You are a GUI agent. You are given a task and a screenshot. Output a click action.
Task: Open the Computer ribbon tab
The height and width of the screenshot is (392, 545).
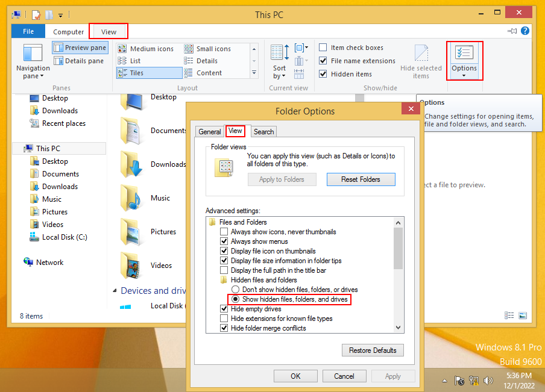click(68, 31)
